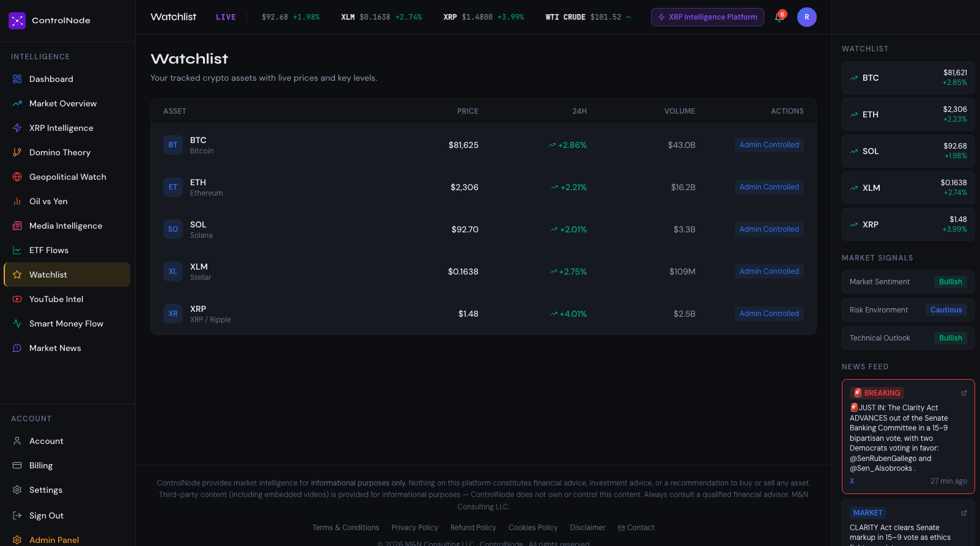This screenshot has width=980, height=546.
Task: Select ETF Flows menu item
Action: (67, 250)
